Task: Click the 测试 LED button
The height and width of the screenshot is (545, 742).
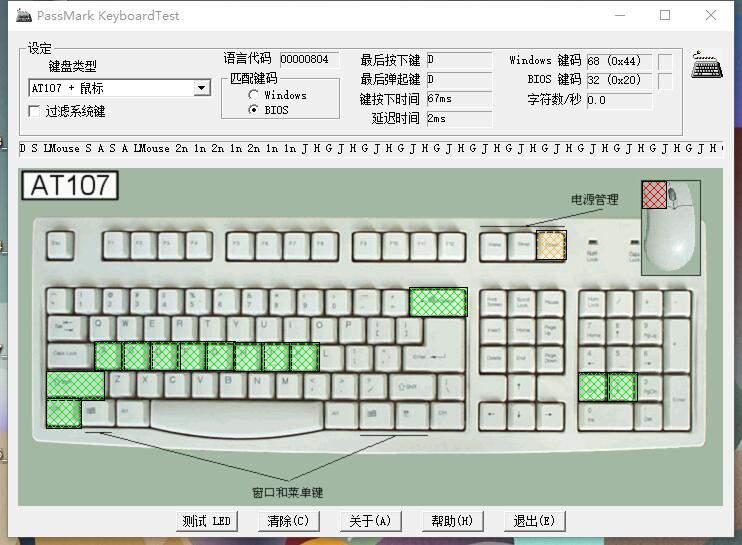Action: (206, 521)
